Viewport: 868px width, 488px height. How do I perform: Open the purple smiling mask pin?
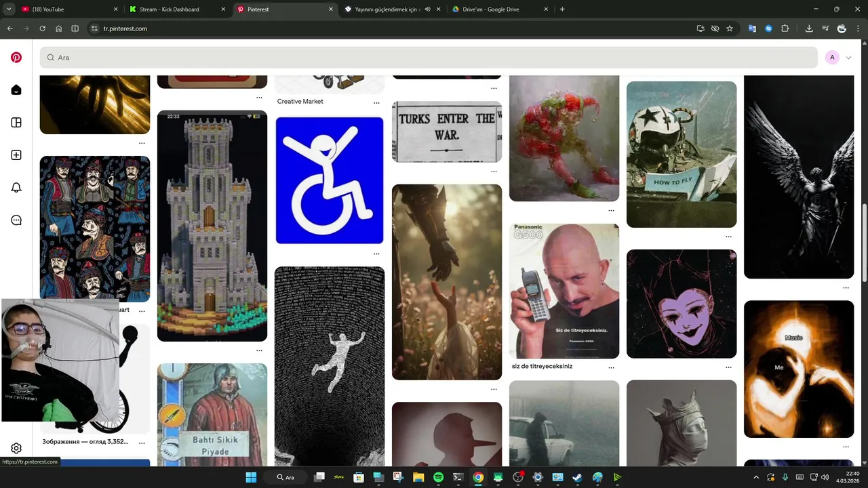click(x=682, y=304)
